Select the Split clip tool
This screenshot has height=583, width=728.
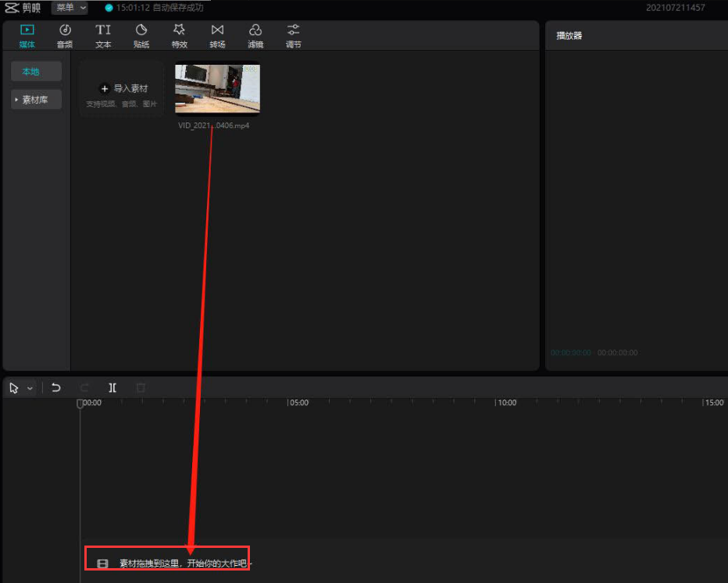112,387
